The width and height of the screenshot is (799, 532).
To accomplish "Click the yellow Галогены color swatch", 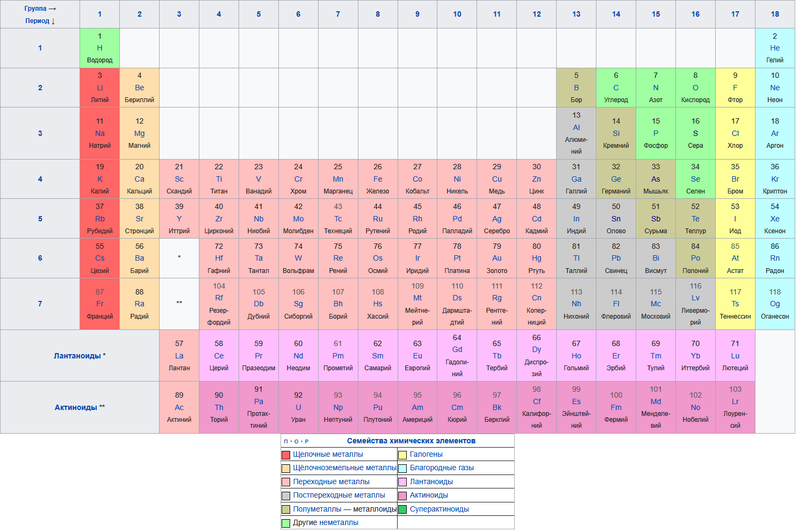I will pyautogui.click(x=402, y=455).
